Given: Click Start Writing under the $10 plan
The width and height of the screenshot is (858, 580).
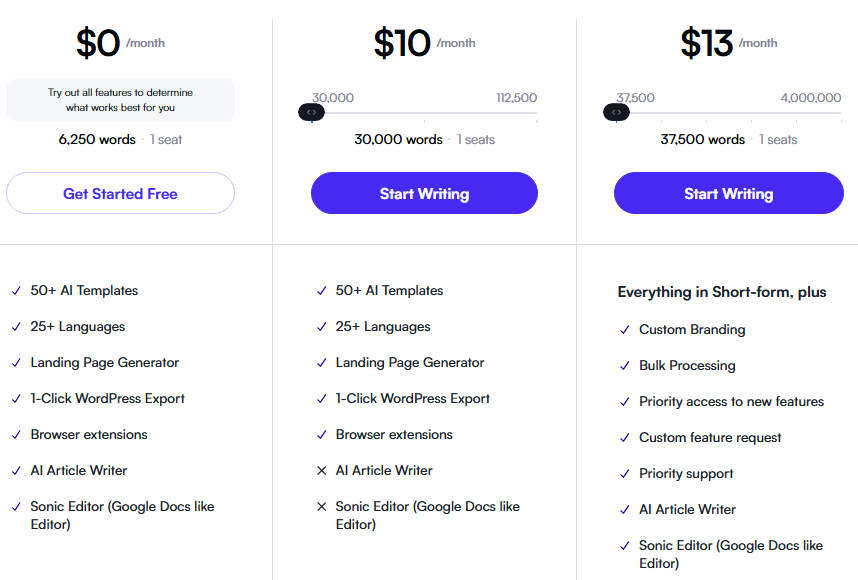Looking at the screenshot, I should 424,193.
